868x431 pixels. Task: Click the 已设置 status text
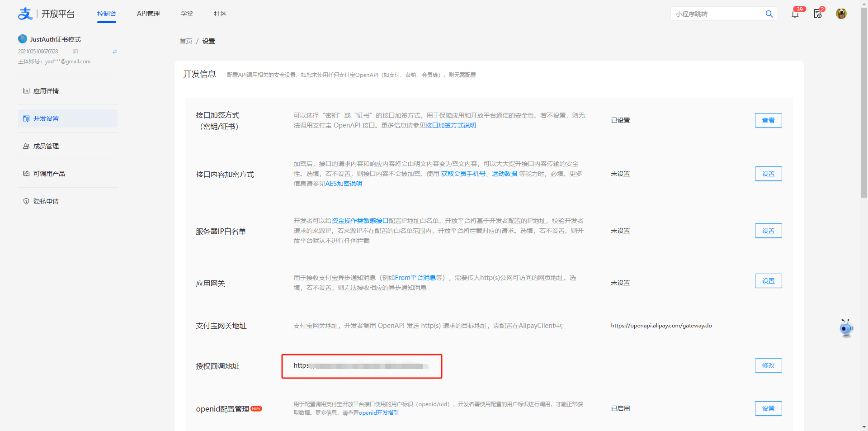tap(620, 120)
